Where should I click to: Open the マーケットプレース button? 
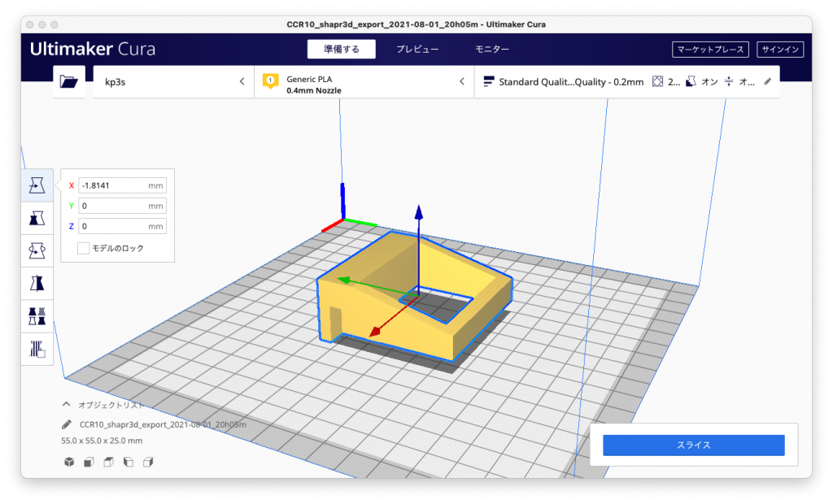710,50
